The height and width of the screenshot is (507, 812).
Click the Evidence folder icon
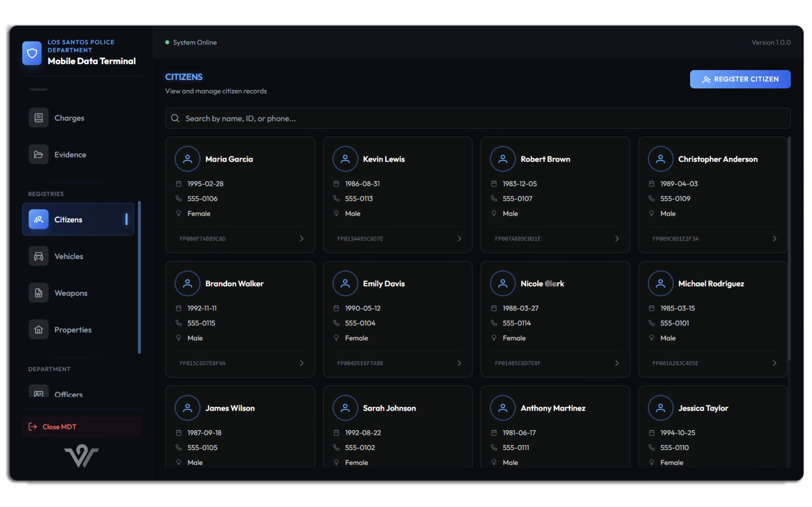[39, 155]
